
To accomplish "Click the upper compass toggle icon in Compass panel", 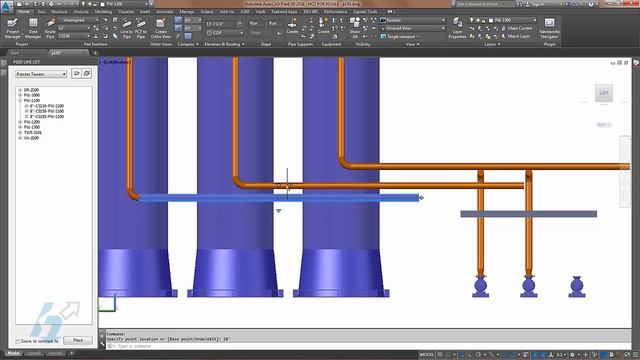I will coord(178,20).
